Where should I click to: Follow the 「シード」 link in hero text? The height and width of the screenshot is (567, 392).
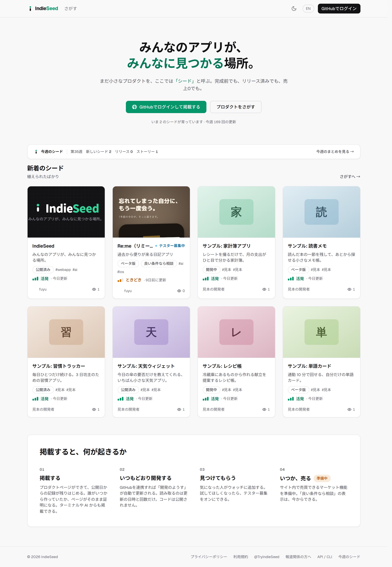pyautogui.click(x=185, y=81)
